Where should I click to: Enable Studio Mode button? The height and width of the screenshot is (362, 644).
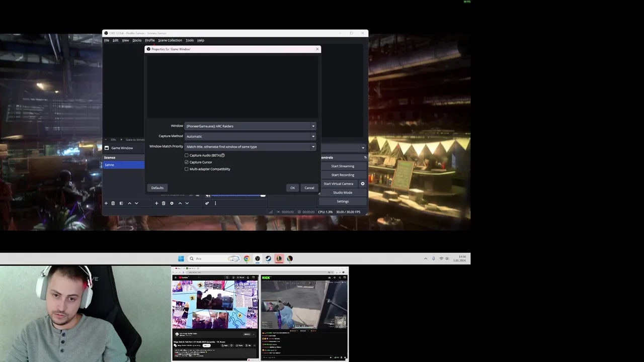[343, 193]
